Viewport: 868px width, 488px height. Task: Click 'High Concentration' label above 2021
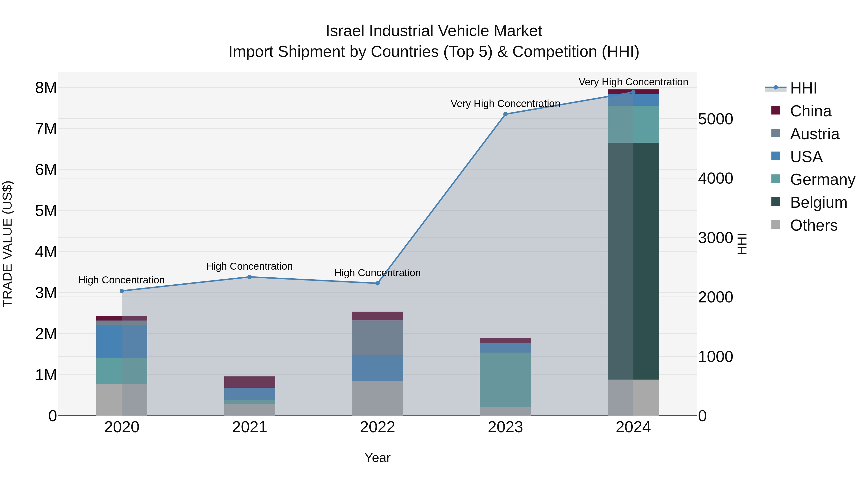point(249,266)
